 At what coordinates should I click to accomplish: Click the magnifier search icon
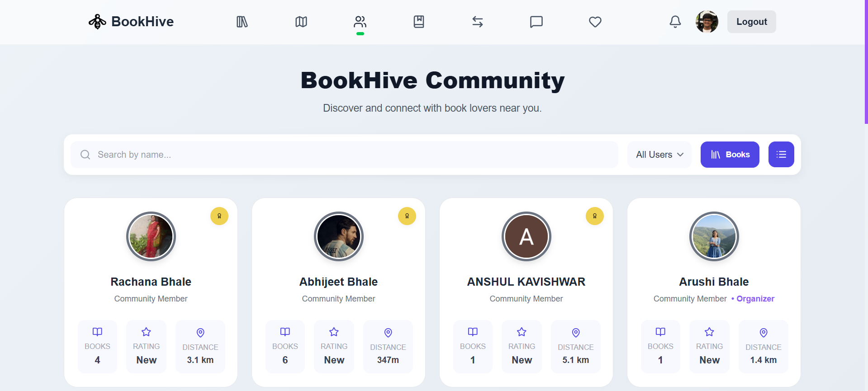pos(85,155)
